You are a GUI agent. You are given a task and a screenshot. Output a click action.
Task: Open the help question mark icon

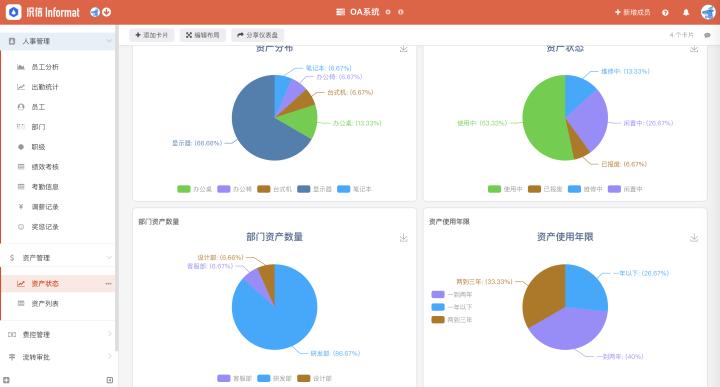pos(665,12)
